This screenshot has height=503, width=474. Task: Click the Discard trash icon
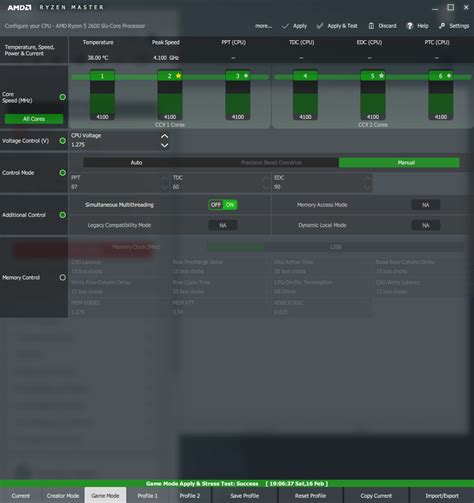pyautogui.click(x=371, y=26)
